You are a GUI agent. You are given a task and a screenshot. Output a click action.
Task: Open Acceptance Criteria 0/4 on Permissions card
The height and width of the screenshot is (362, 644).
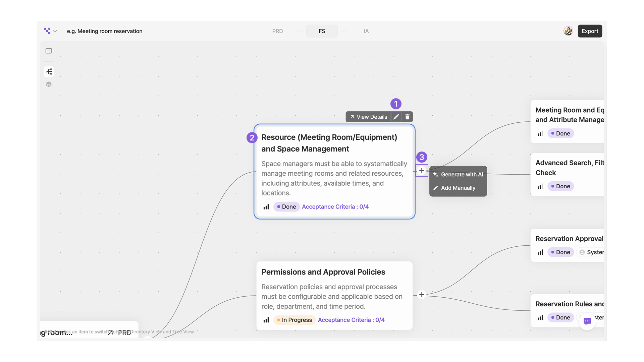point(351,320)
